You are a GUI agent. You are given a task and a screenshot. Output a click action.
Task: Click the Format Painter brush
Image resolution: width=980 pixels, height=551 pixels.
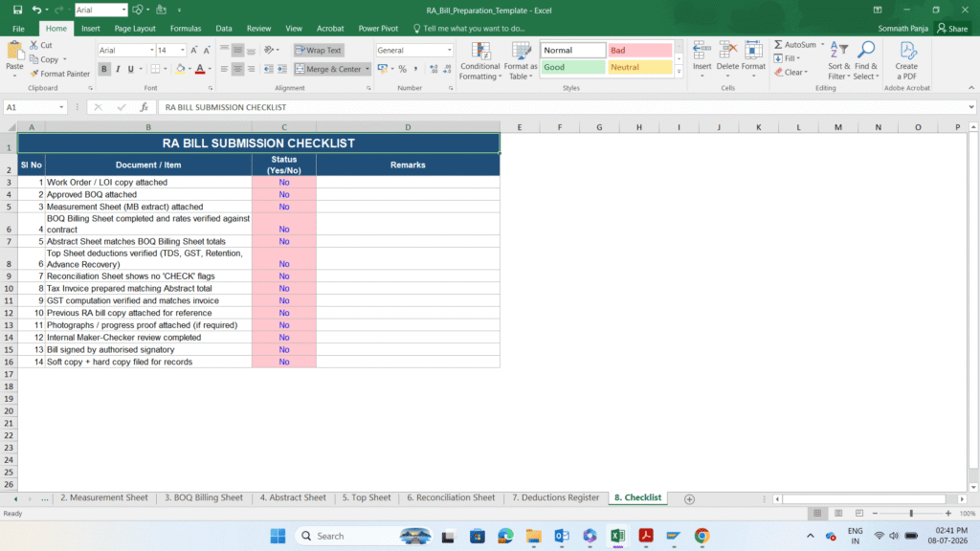click(33, 74)
